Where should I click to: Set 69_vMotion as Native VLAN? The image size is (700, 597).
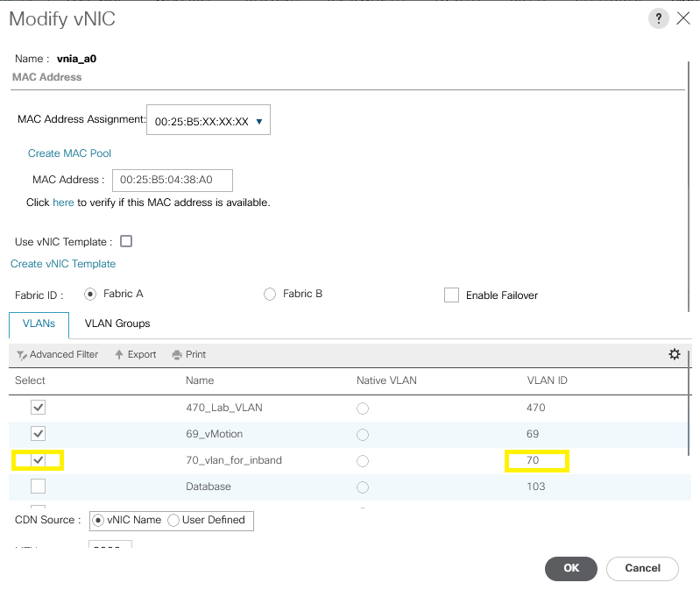pyautogui.click(x=363, y=435)
